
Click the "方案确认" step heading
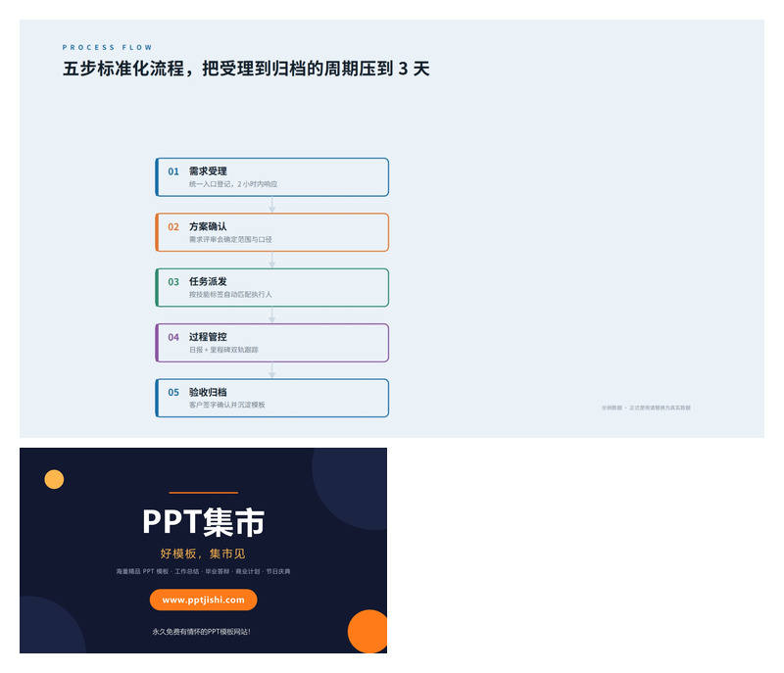point(208,226)
